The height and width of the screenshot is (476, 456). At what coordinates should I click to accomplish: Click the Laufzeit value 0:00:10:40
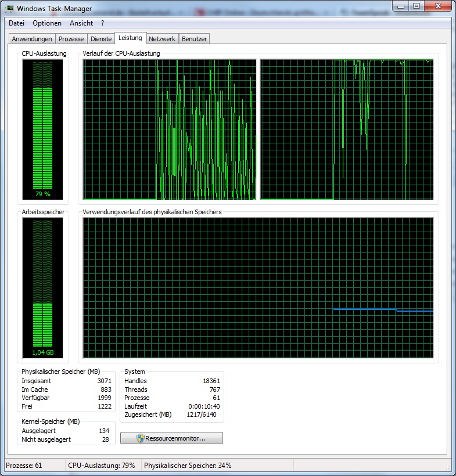204,406
